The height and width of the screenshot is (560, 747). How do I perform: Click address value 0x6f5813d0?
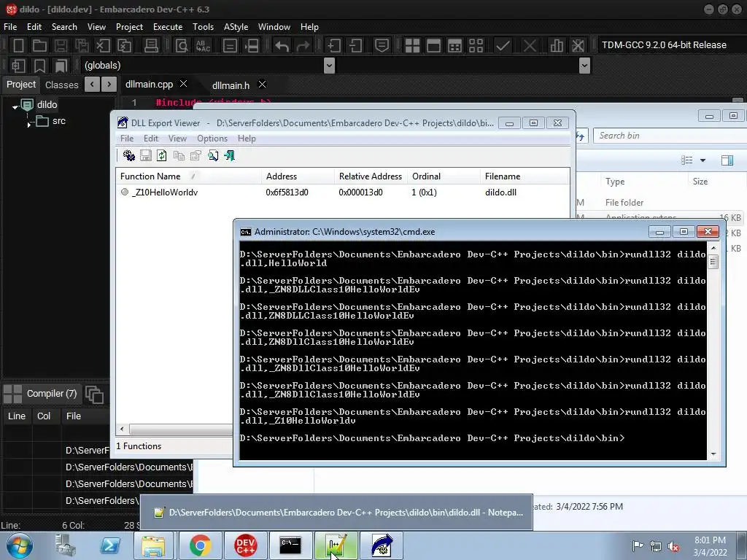287,192
